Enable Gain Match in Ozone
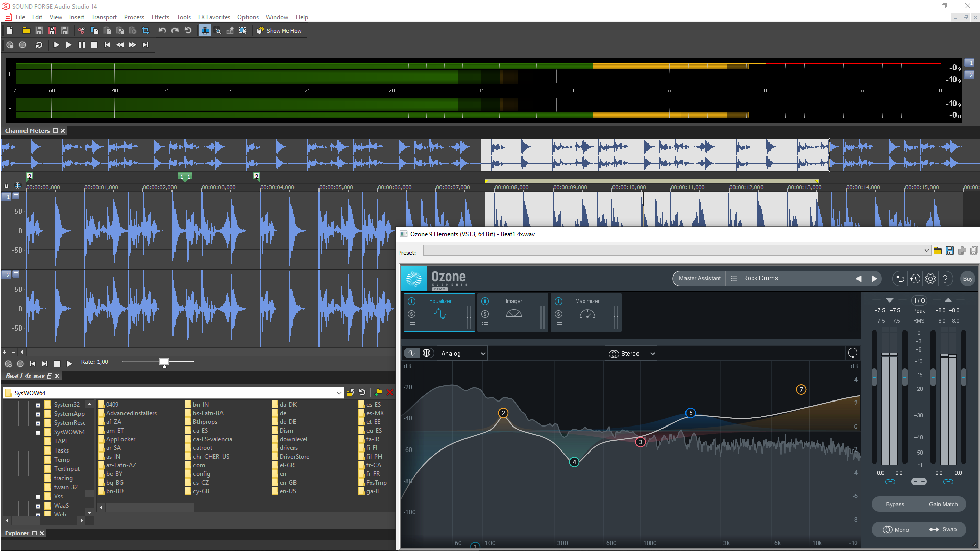Viewport: 980px width, 551px height. [943, 504]
